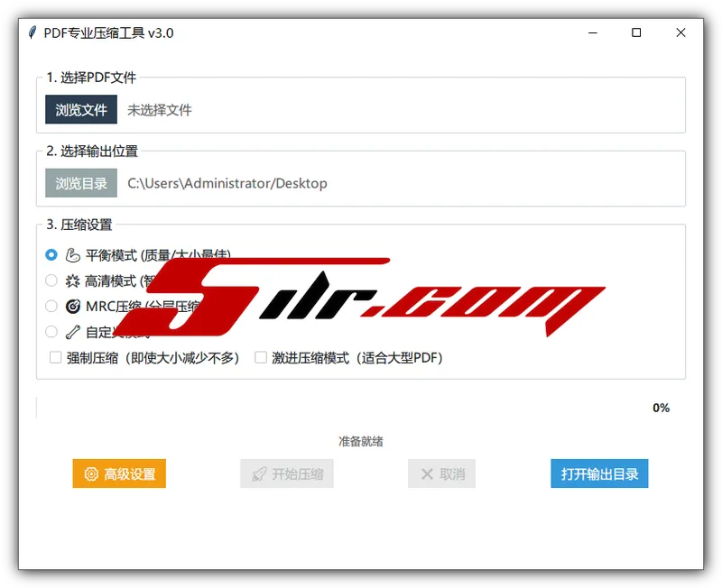Click the 浏览目录 button
Viewport: 722px width, 588px height.
click(81, 183)
